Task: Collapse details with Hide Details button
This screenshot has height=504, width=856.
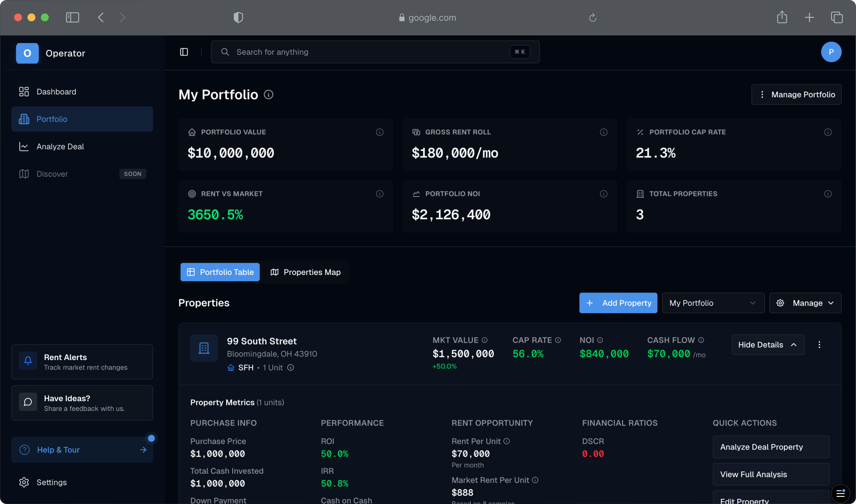Action: (x=768, y=345)
